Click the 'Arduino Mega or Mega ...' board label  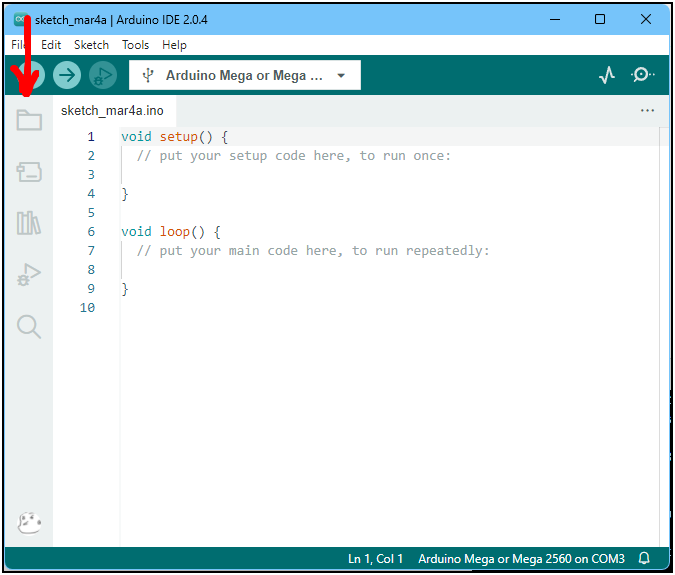(244, 76)
